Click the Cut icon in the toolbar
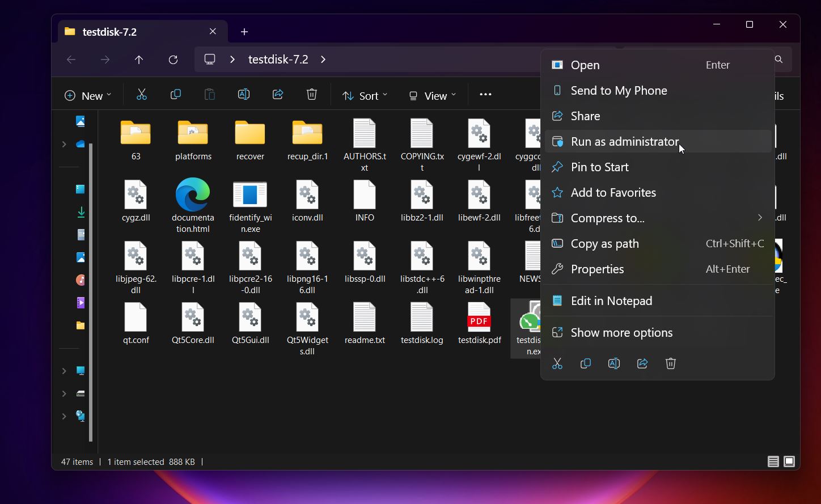Screen dimensions: 821x504 (142, 95)
